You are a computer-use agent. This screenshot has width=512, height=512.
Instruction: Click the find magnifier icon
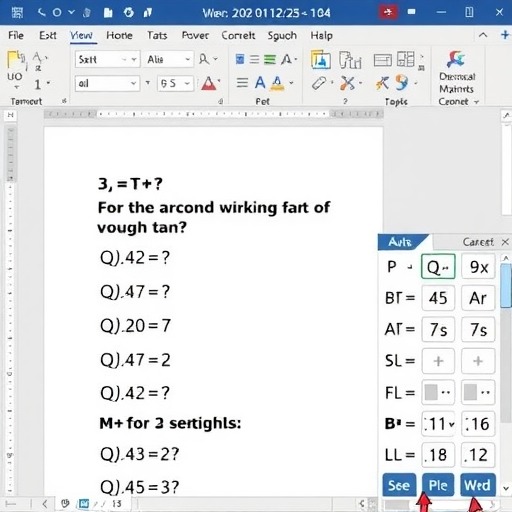(204, 59)
